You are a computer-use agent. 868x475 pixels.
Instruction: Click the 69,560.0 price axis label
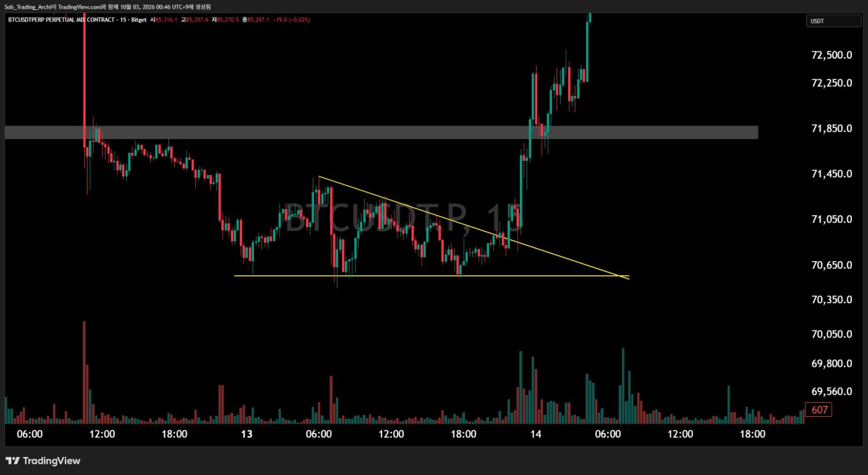[831, 391]
